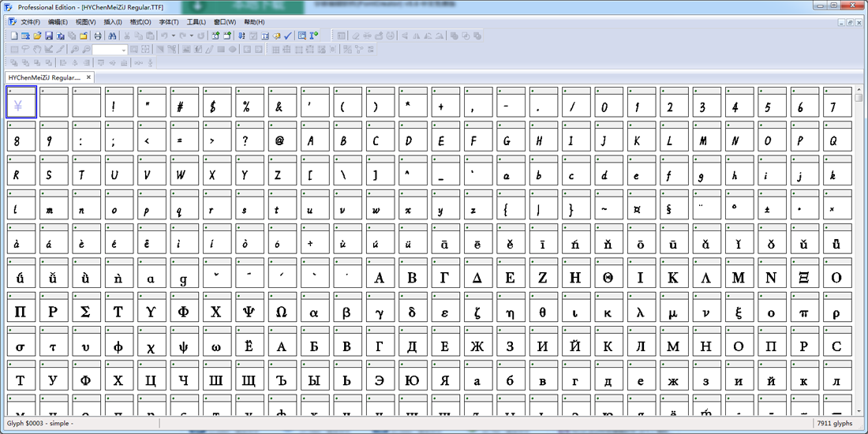Click the font test preview icon
Image resolution: width=868 pixels, height=434 pixels.
coord(301,36)
